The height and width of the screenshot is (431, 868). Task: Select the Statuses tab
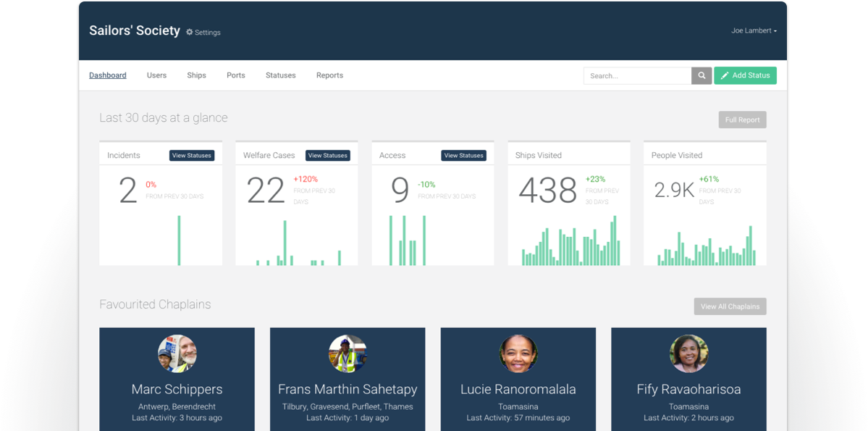(x=281, y=75)
